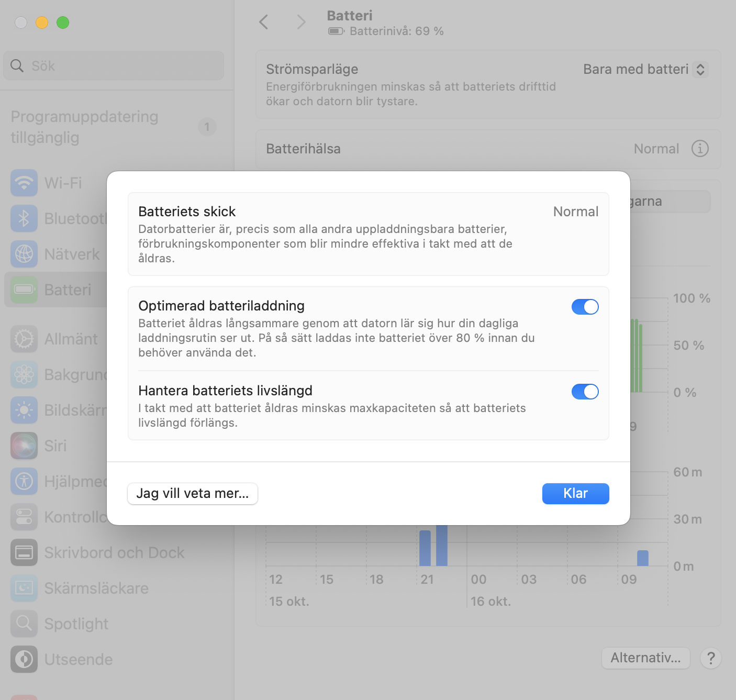Open Nätverk globe icon
This screenshot has height=700, width=736.
(24, 254)
